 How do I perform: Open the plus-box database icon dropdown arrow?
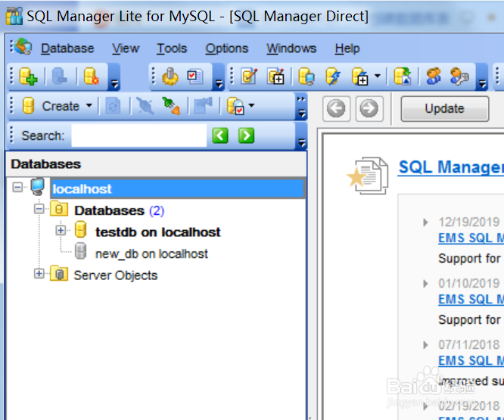coord(378,76)
